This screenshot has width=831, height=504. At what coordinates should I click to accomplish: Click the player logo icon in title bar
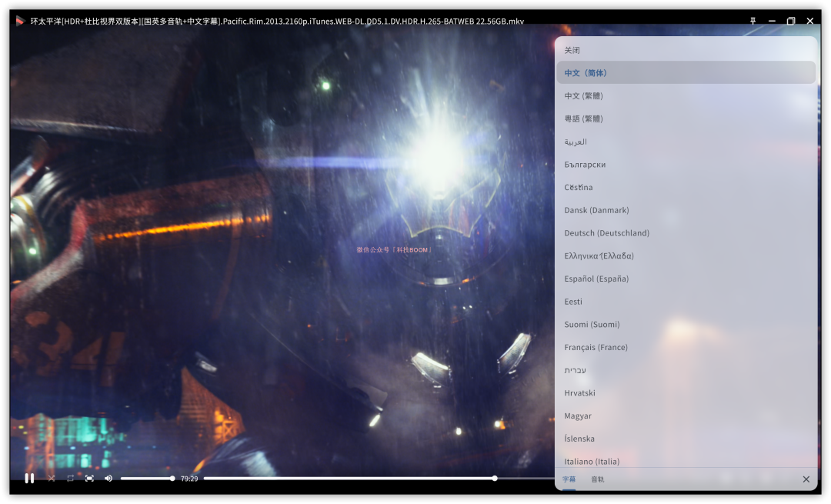20,22
